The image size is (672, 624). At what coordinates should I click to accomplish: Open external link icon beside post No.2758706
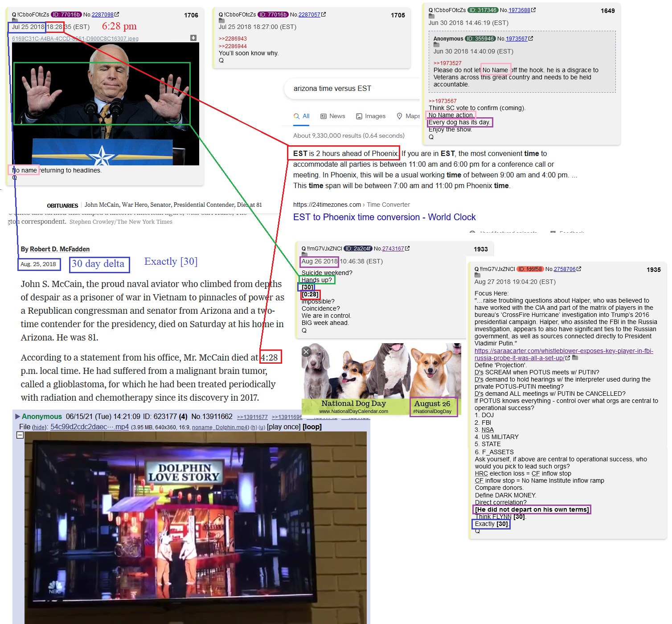[579, 269]
